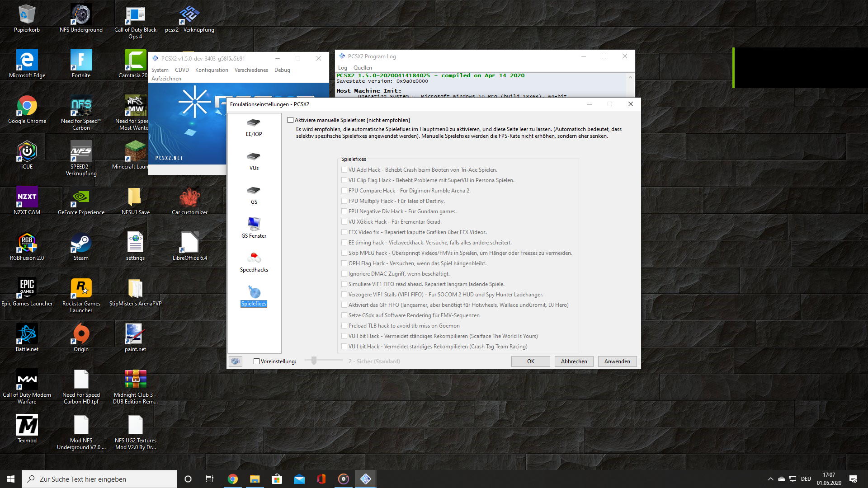Select the Battle.net desktop icon

(27, 338)
